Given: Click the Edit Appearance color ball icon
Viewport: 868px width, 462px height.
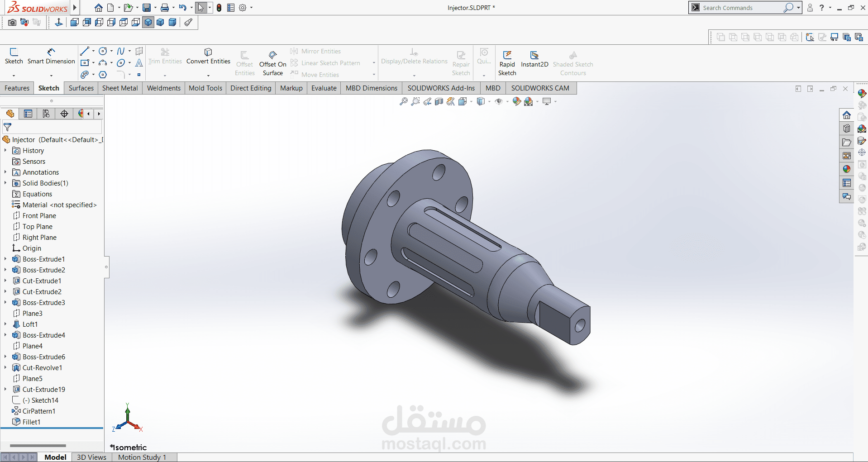Looking at the screenshot, I should 516,102.
